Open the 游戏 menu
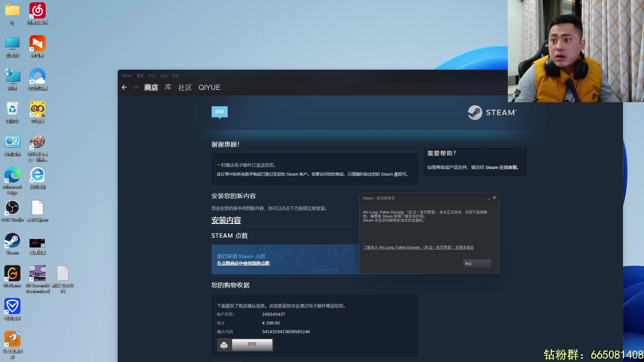Image resolution: width=644 pixels, height=362 pixels. pos(164,76)
